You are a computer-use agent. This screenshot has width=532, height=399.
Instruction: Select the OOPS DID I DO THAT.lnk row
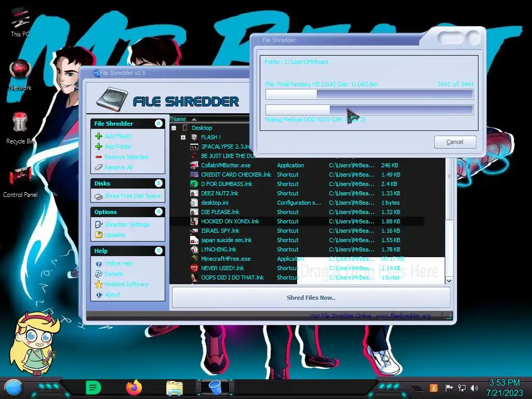coord(297,277)
